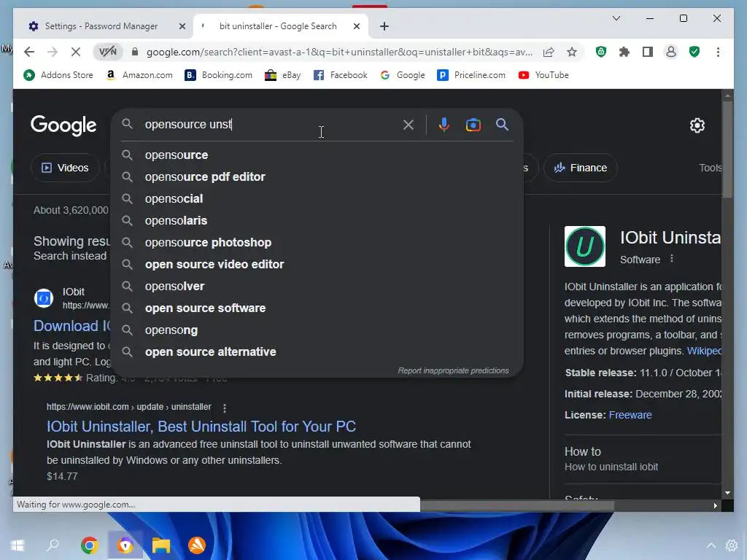Image resolution: width=747 pixels, height=560 pixels.
Task: Click the IObit Uninstaller logo thumbnail
Action: [x=584, y=246]
